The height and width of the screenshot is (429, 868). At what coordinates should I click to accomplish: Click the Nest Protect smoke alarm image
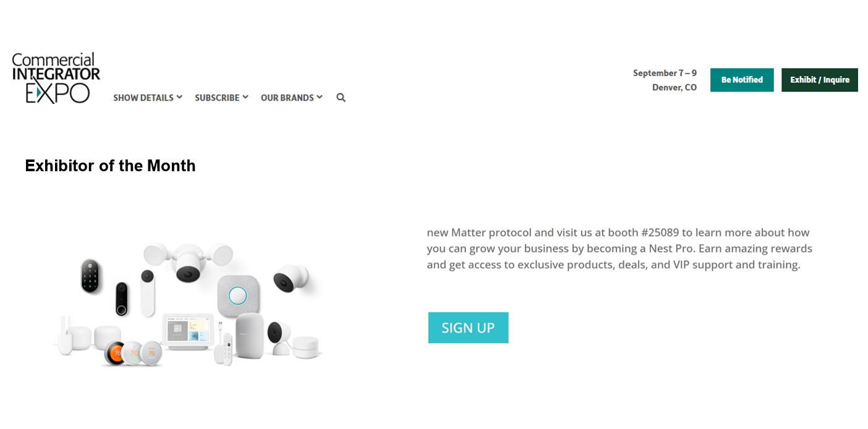tap(238, 295)
